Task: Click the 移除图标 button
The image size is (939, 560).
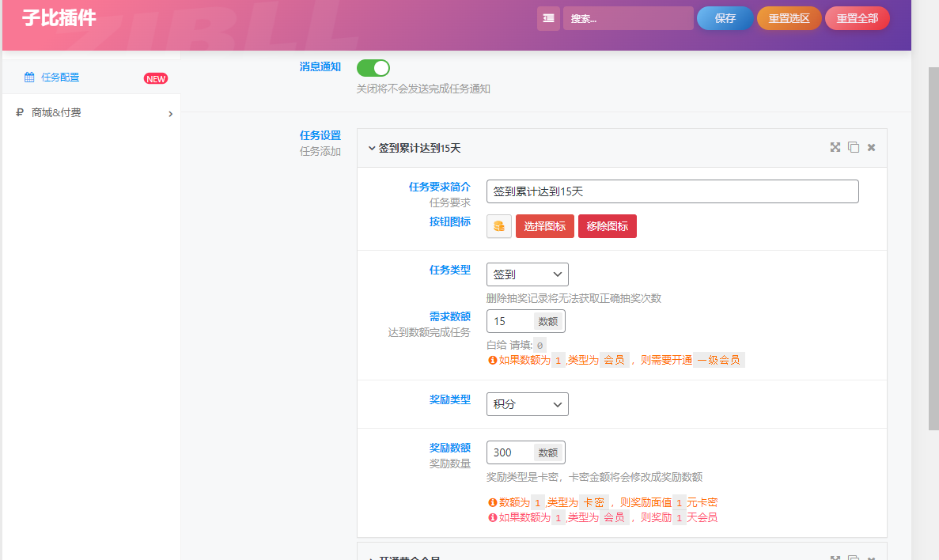Action: point(608,226)
